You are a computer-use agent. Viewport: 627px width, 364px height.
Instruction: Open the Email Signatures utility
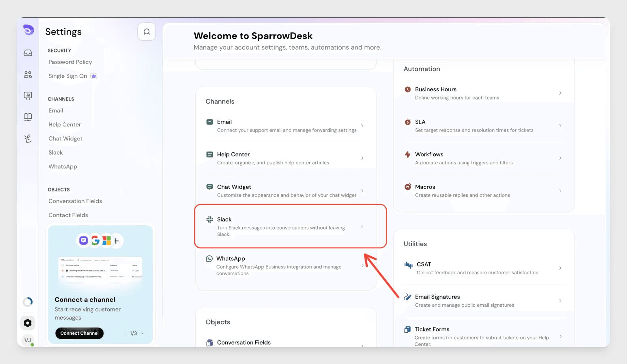(484, 301)
